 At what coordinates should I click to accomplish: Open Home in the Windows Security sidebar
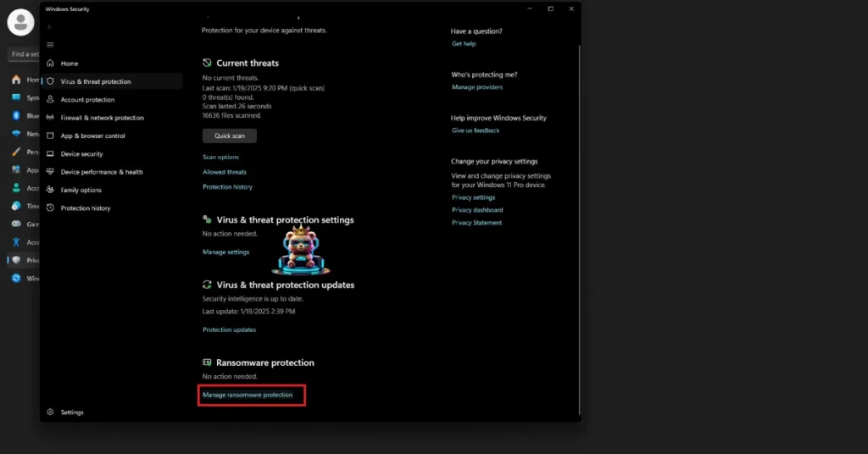coord(112,64)
